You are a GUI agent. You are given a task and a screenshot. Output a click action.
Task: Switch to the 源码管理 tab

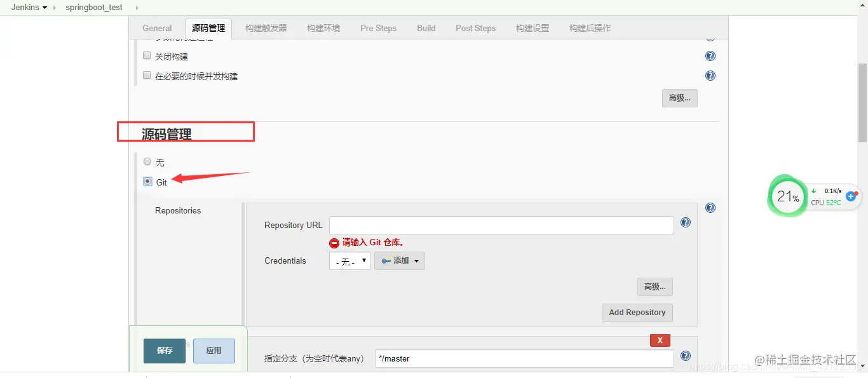pyautogui.click(x=208, y=28)
